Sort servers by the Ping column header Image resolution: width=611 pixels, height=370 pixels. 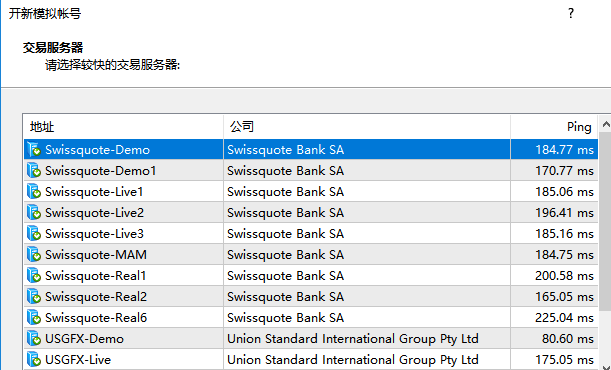(x=554, y=127)
